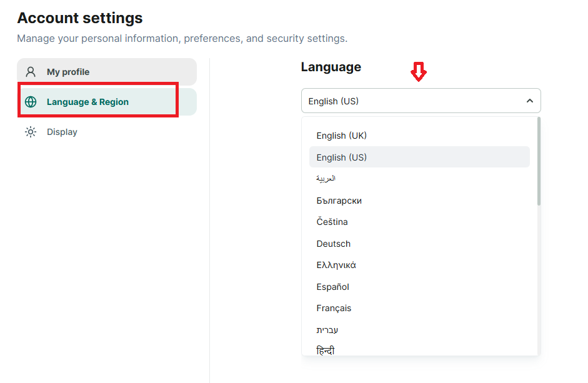Collapse the language dropdown chevron

click(x=529, y=101)
